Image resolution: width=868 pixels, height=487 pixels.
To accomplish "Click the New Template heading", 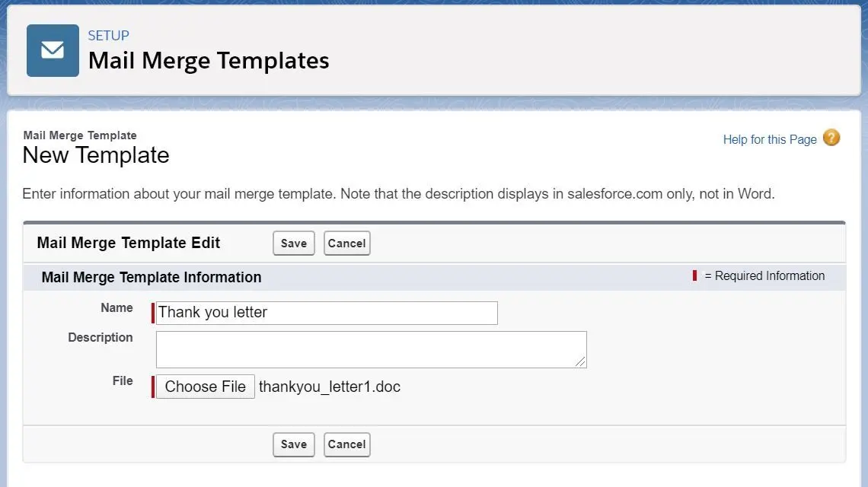I will [x=96, y=155].
